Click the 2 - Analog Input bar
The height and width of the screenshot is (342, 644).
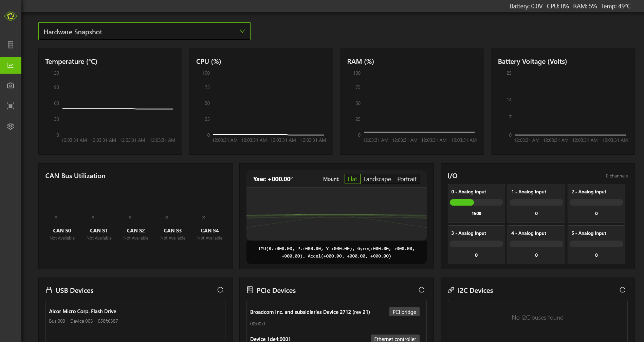click(596, 203)
